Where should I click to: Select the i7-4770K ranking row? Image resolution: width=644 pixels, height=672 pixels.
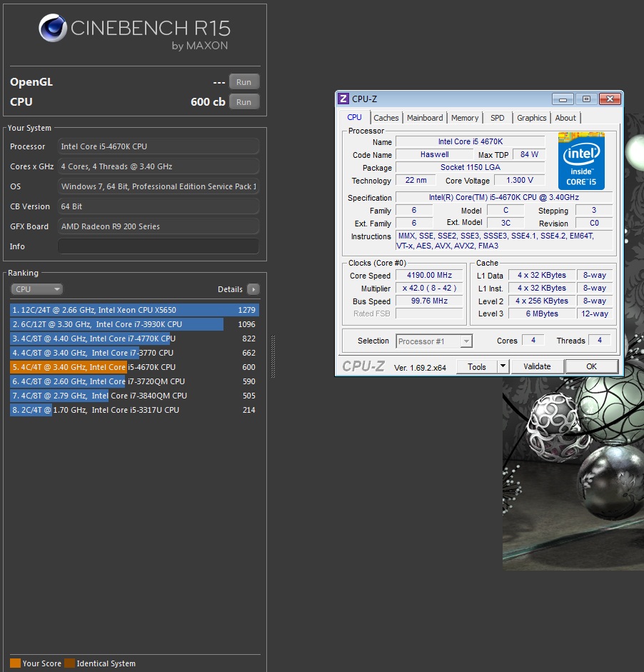pos(134,338)
